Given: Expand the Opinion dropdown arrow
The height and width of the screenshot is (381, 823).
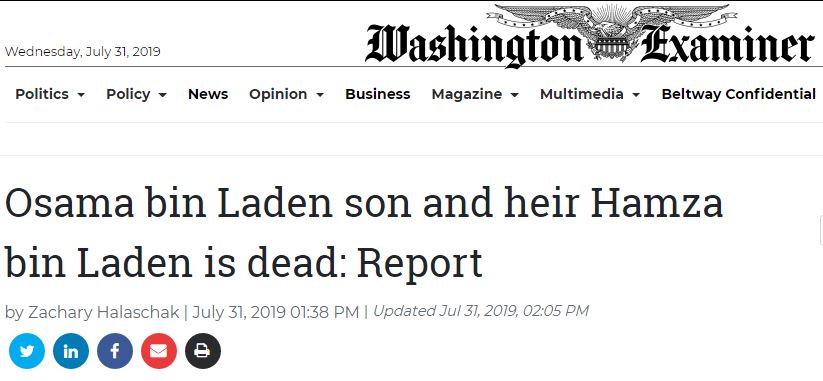Looking at the screenshot, I should [320, 95].
